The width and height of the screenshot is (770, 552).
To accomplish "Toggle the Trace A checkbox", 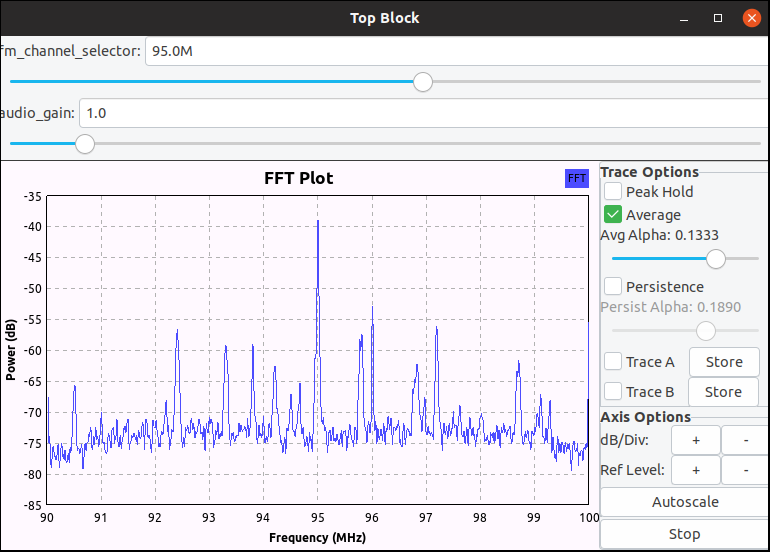I will point(613,361).
